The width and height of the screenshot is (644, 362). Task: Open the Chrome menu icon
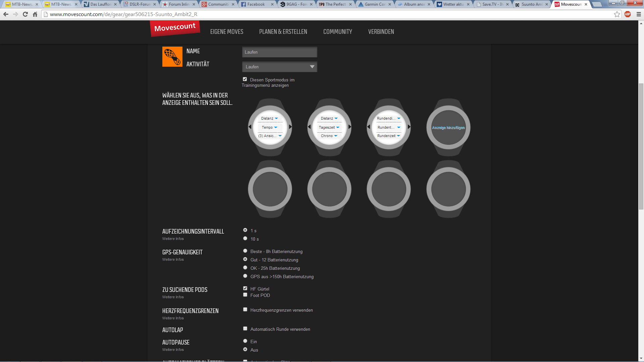click(x=639, y=14)
